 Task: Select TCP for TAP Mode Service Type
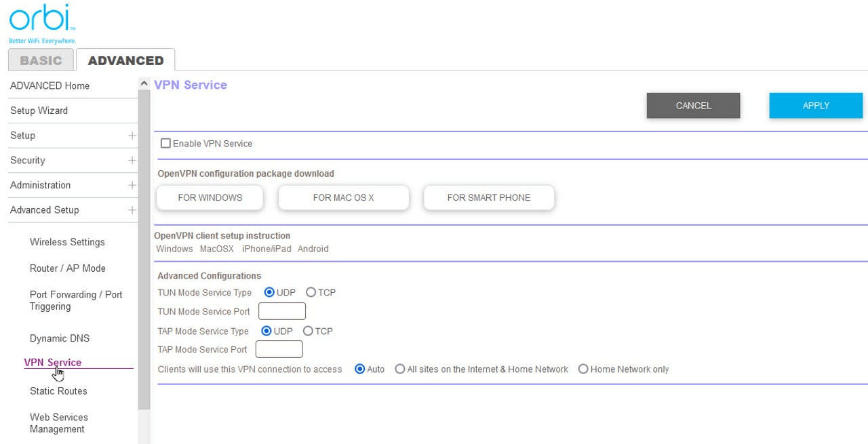(x=308, y=331)
